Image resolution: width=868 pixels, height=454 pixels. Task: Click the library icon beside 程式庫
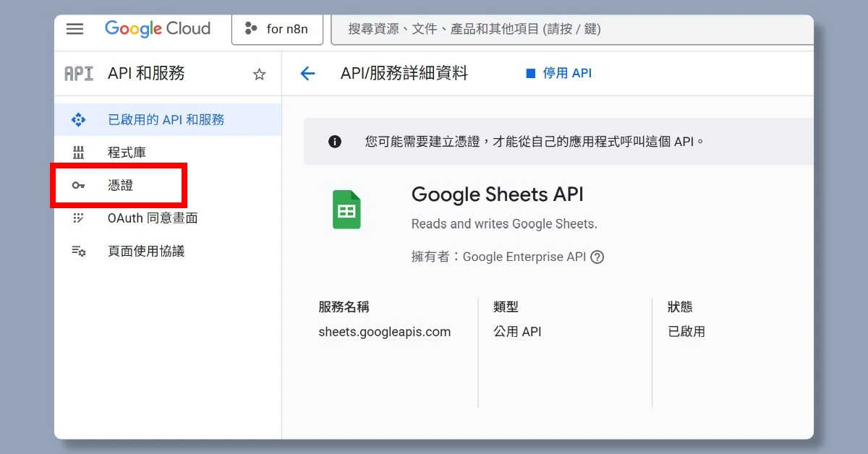(x=78, y=153)
